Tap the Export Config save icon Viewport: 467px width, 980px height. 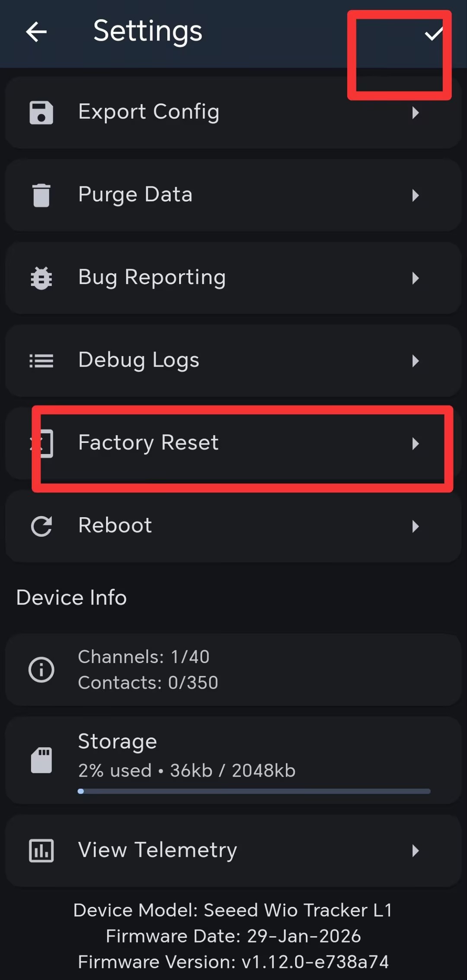[x=42, y=113]
